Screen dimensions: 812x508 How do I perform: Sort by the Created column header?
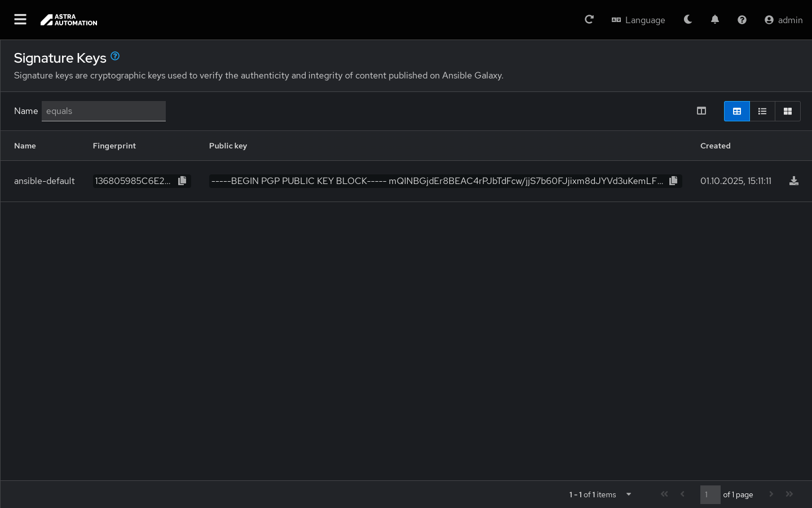715,146
